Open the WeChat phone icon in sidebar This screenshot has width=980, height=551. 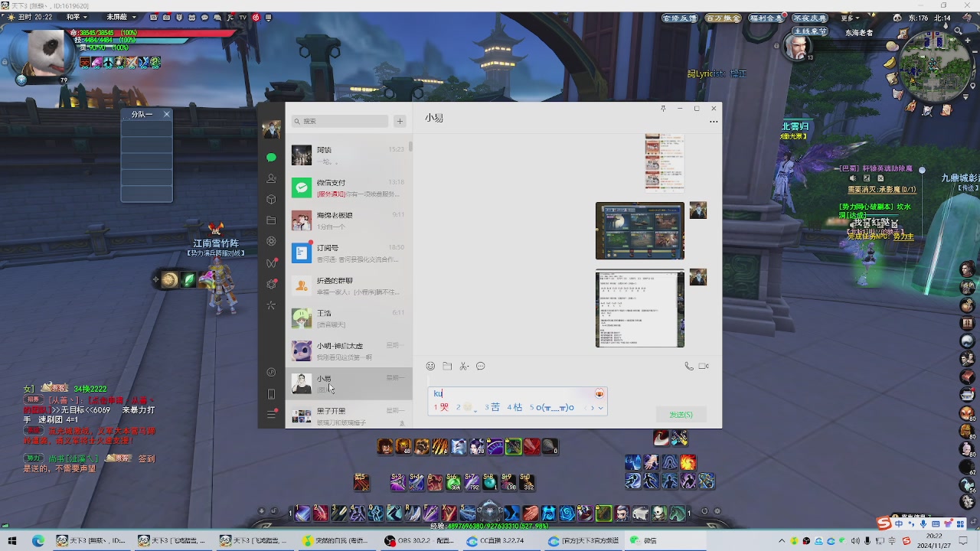(271, 394)
